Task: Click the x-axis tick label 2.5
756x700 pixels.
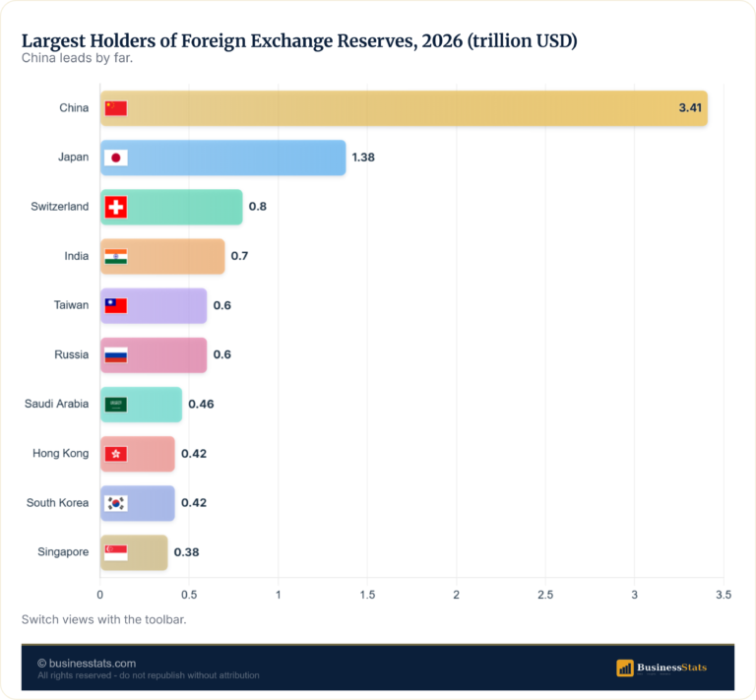Action: pyautogui.click(x=545, y=595)
